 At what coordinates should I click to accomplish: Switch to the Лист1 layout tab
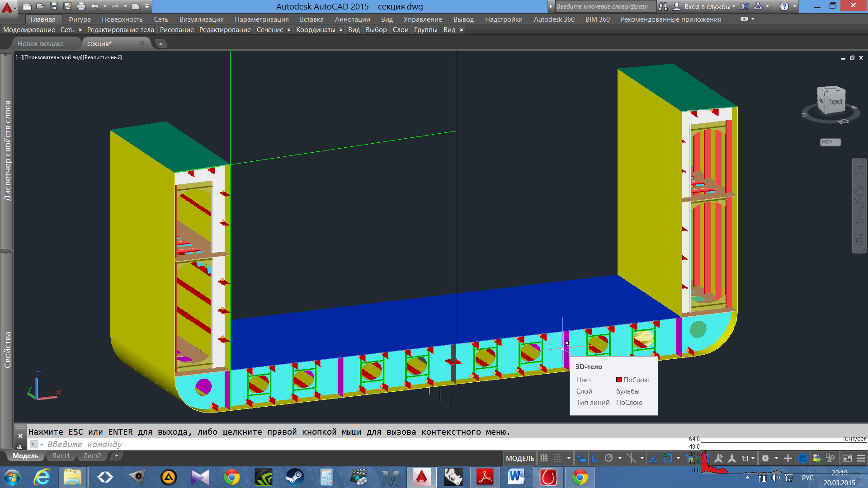click(x=61, y=456)
